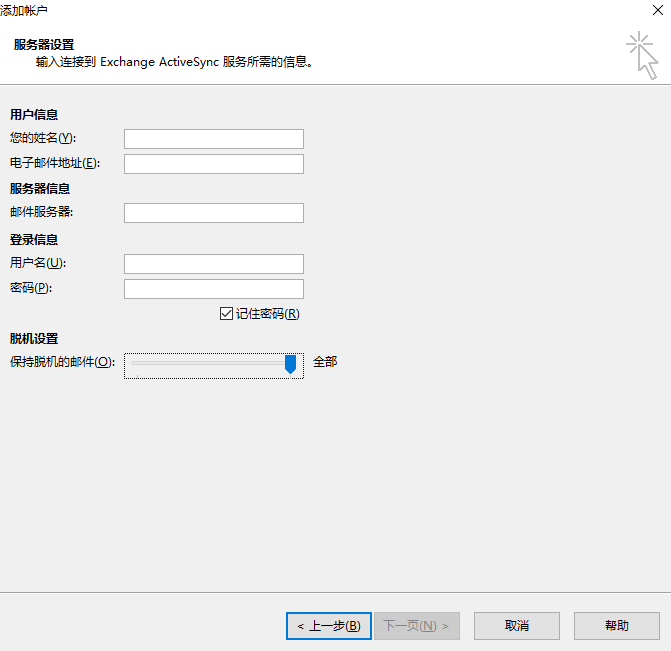Screen dimensions: 671x651
Task: Click the 电子邮件地址(E) label
Action: [54, 163]
